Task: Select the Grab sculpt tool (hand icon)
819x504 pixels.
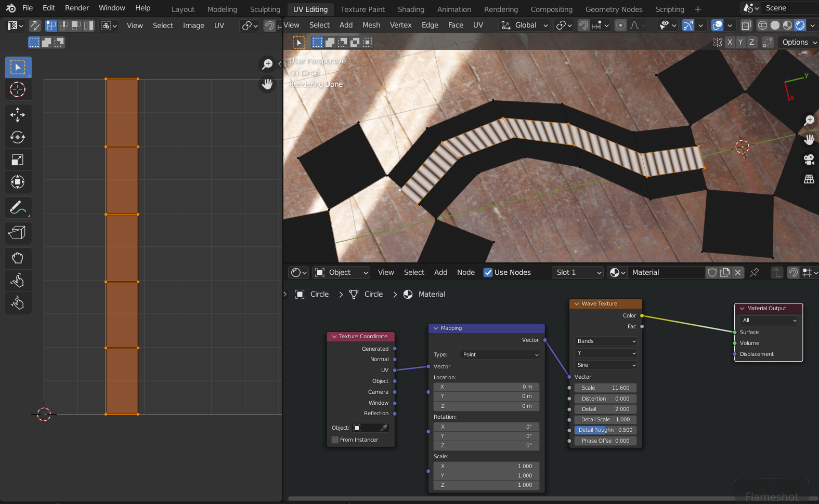Action: click(x=18, y=258)
